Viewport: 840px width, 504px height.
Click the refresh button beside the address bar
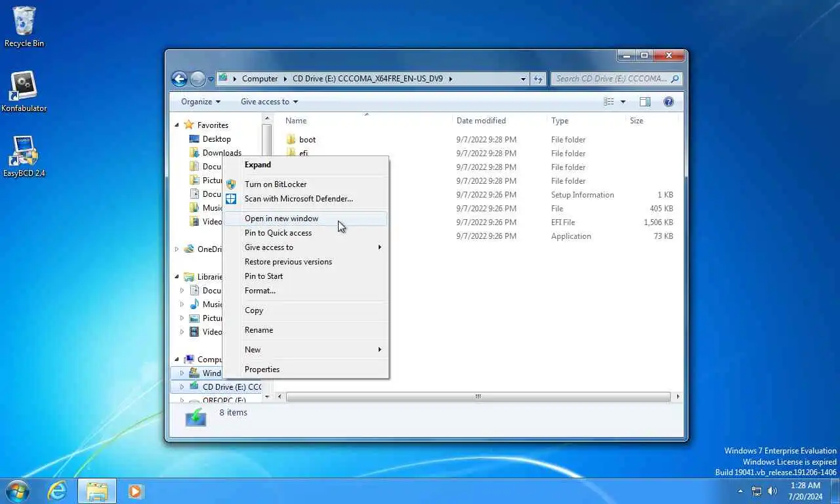click(x=538, y=79)
